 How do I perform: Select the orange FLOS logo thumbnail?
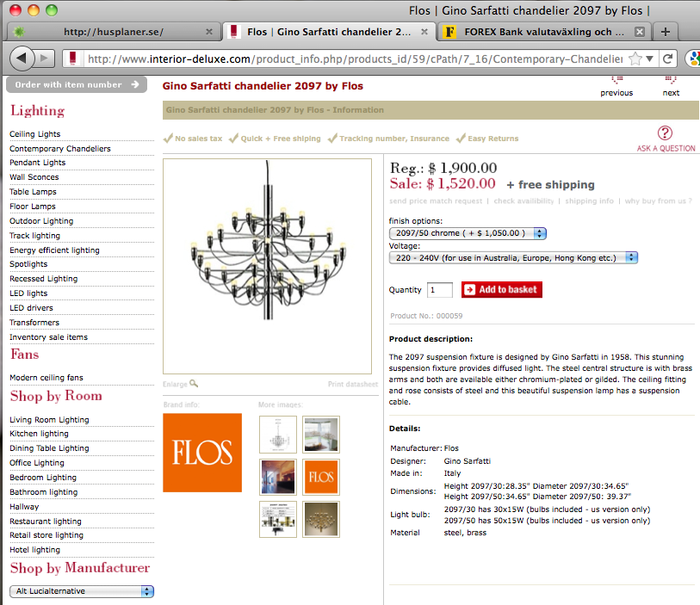click(x=321, y=477)
